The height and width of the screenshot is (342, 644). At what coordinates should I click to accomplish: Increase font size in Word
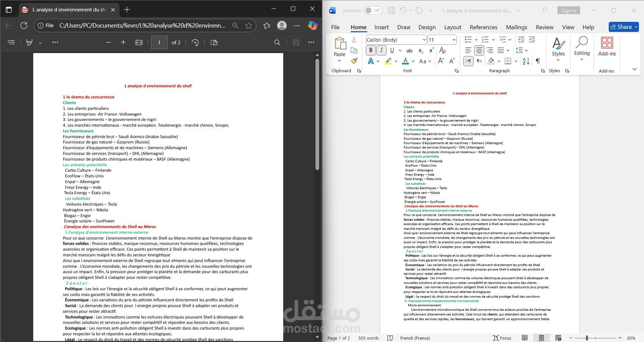click(441, 61)
